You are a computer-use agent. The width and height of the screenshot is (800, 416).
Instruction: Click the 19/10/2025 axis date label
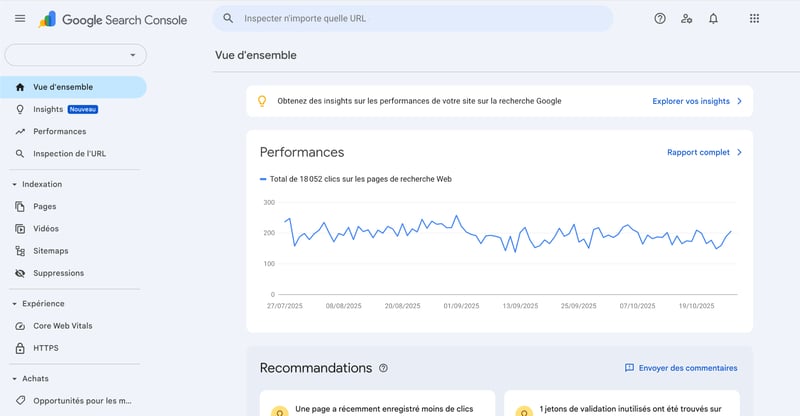pyautogui.click(x=696, y=306)
